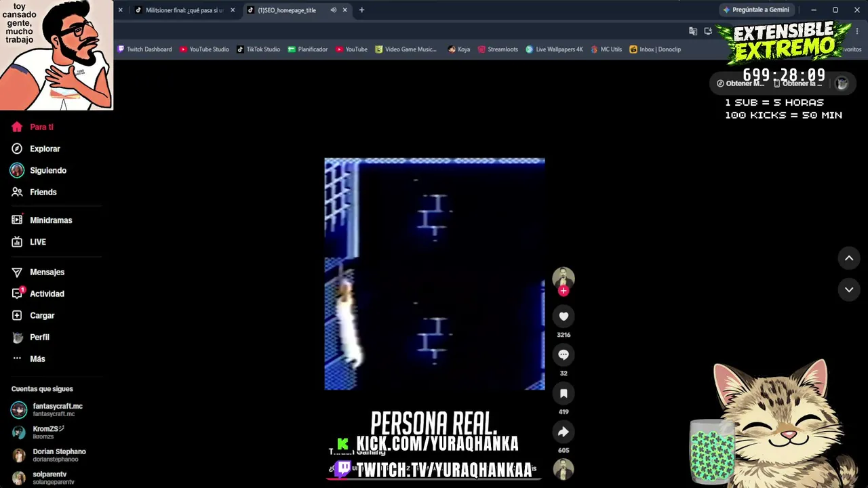
Task: Go to the previous video with up arrow
Action: pyautogui.click(x=849, y=258)
